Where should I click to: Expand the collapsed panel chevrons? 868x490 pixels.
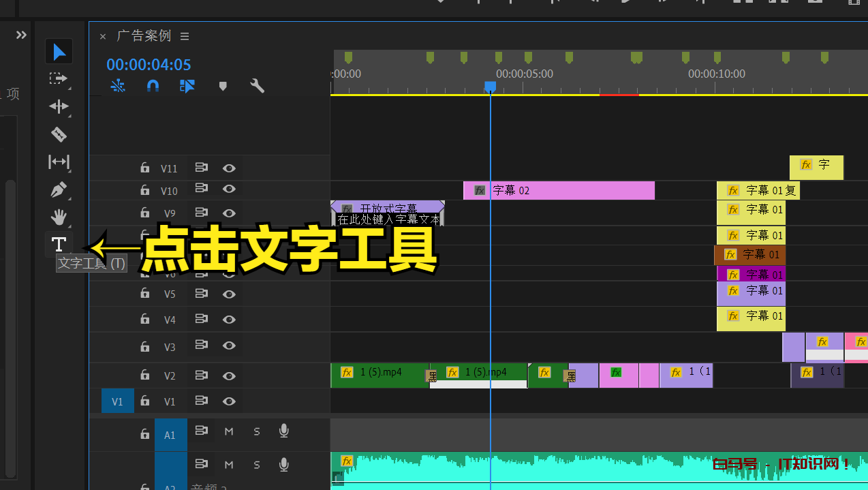tap(21, 35)
